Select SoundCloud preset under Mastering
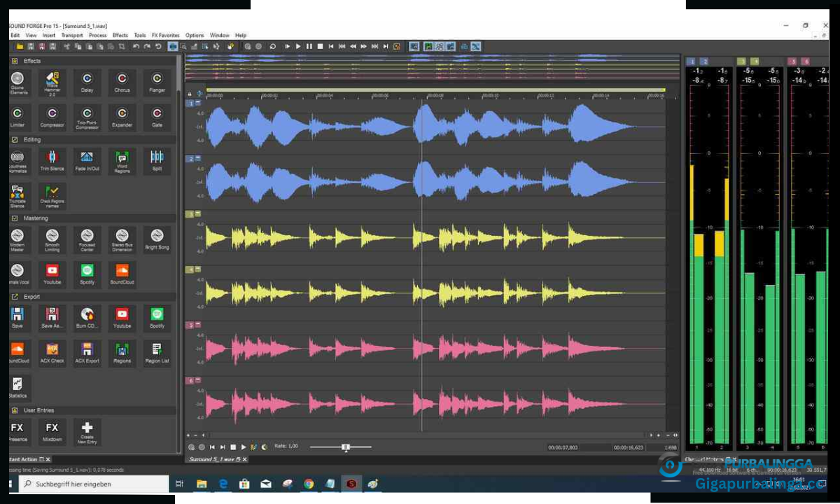The height and width of the screenshot is (504, 840). (122, 274)
